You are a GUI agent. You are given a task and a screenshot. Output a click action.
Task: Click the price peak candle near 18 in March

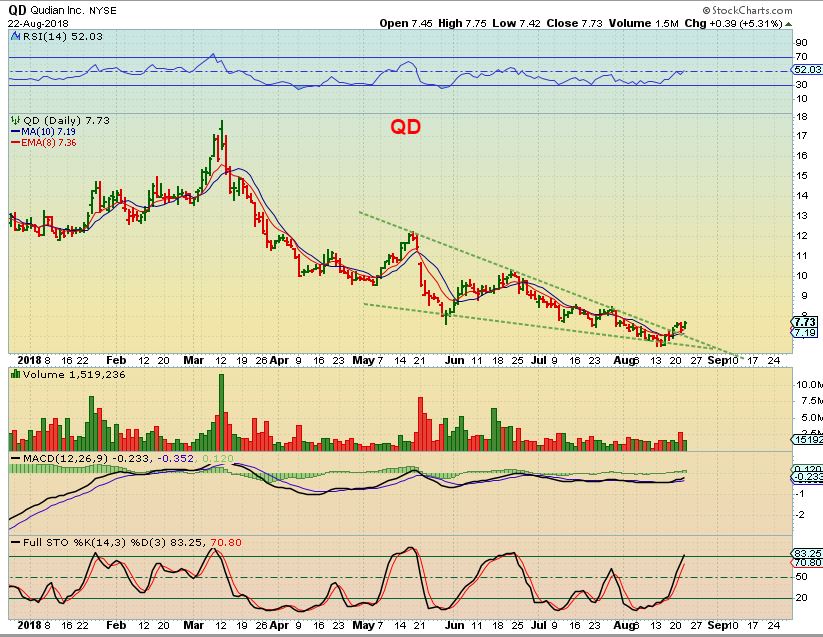click(x=221, y=137)
